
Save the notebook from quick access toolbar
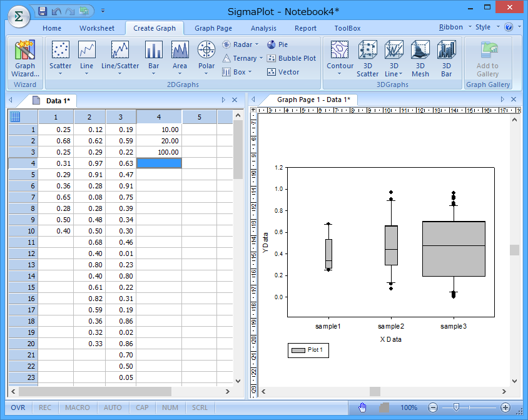43,11
